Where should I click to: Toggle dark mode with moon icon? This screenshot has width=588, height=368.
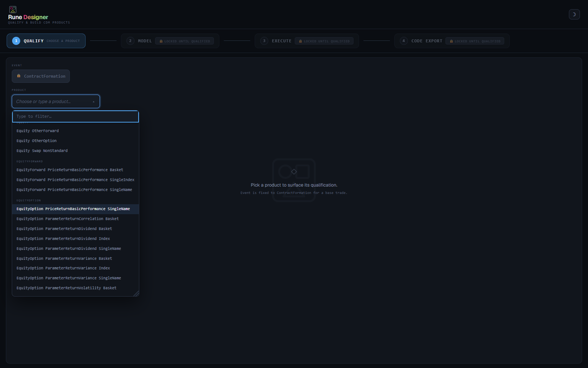pos(574,14)
